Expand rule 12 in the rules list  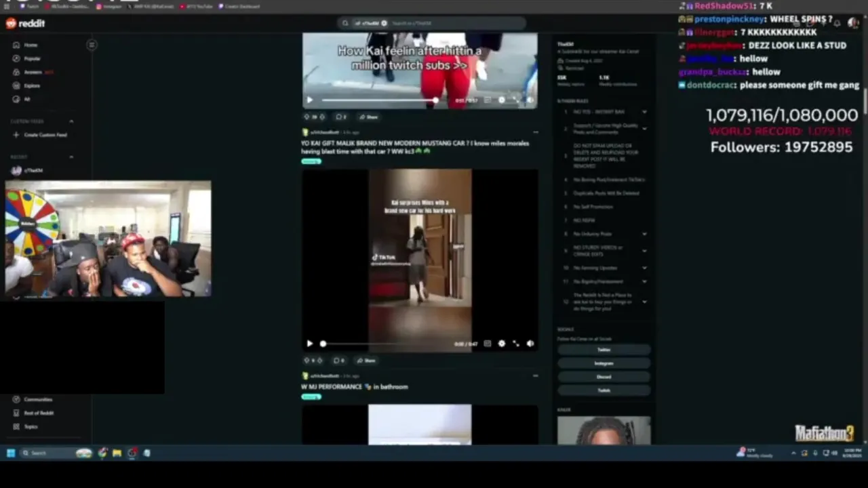(x=644, y=302)
